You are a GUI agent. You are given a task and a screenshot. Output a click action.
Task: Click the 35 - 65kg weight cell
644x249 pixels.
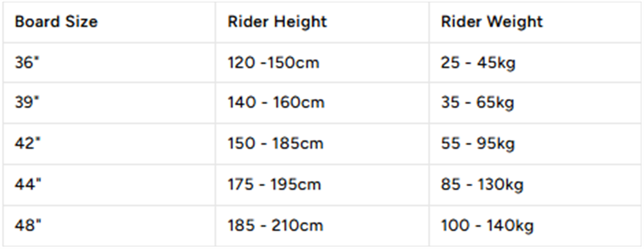(x=478, y=102)
